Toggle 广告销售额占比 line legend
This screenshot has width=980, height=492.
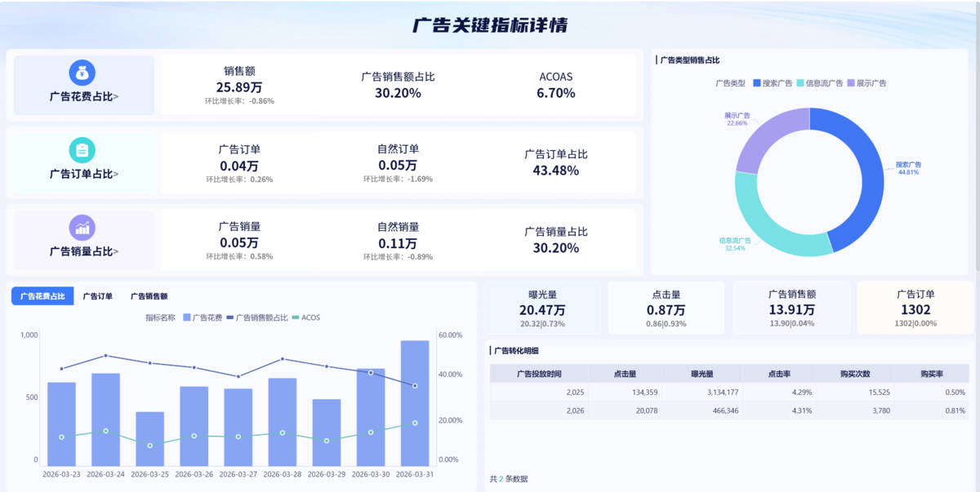point(257,317)
